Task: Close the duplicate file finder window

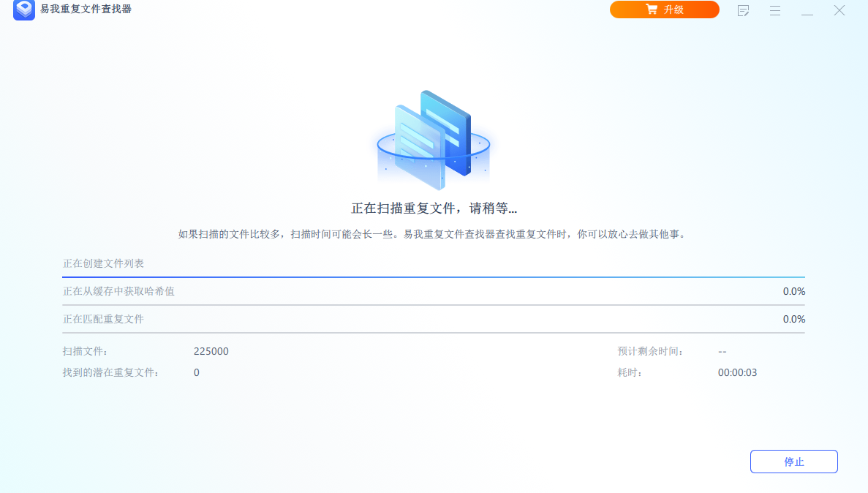Action: (x=839, y=10)
